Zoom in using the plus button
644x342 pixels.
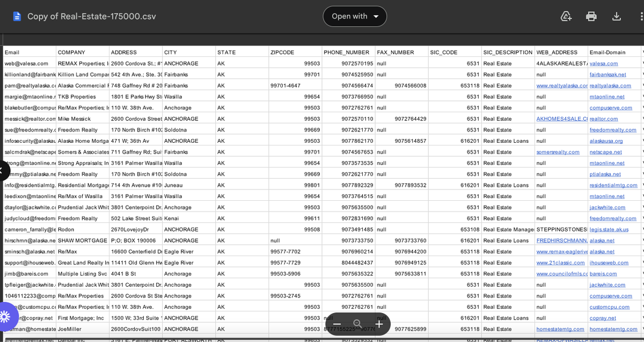(379, 324)
